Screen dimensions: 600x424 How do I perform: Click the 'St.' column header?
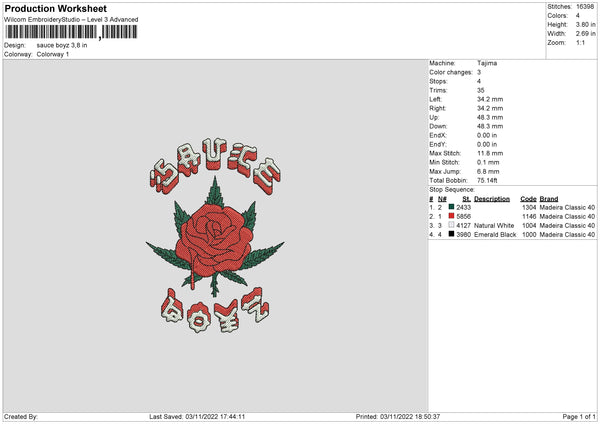(x=466, y=199)
